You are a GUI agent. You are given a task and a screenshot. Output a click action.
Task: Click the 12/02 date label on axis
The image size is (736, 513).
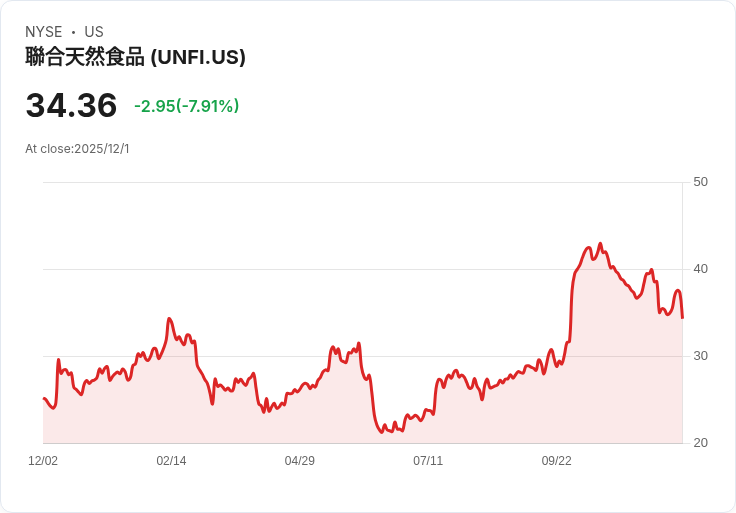point(43,460)
